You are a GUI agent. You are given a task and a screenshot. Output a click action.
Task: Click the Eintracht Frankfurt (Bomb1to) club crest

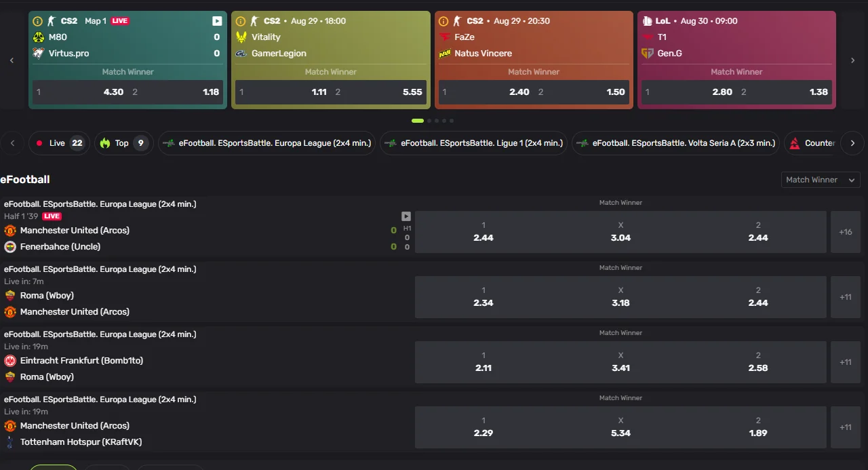[x=10, y=361]
